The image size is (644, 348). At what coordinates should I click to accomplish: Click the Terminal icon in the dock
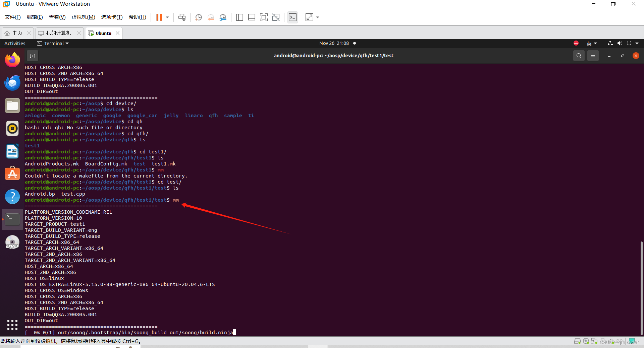(x=12, y=219)
